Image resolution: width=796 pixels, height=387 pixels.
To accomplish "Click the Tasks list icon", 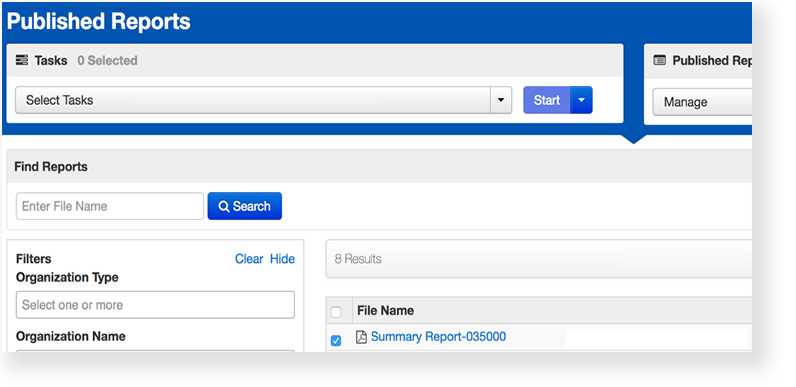I will [22, 60].
